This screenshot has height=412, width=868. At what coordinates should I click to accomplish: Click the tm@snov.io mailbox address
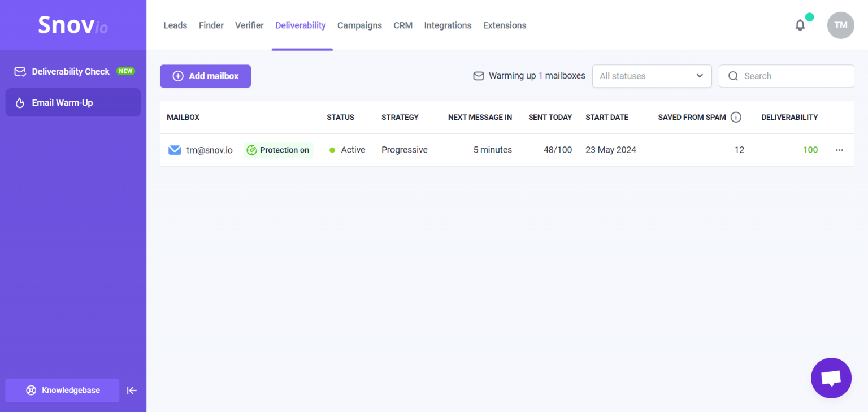210,150
